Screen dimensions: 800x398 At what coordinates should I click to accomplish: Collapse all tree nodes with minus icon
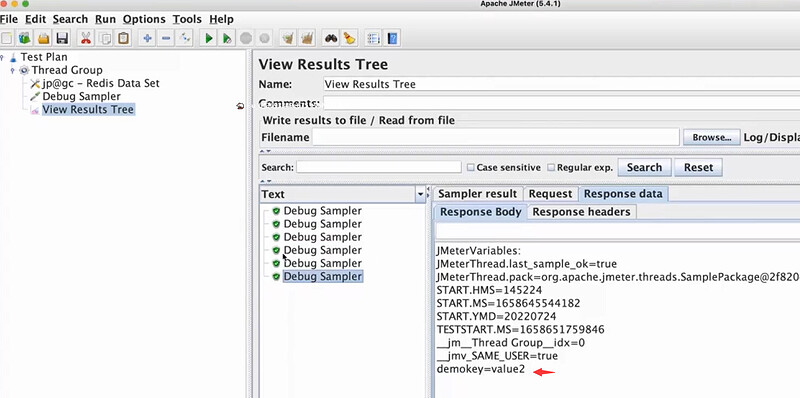click(166, 38)
